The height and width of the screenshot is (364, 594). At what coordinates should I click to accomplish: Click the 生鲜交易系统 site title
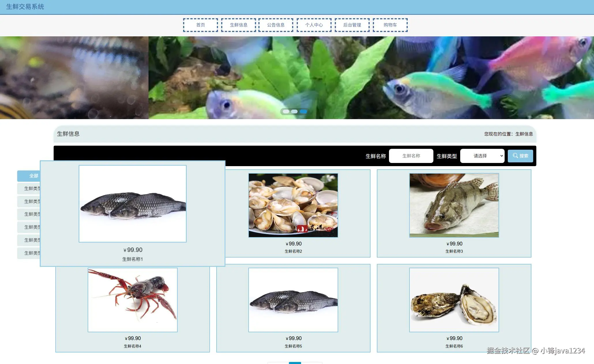25,7
